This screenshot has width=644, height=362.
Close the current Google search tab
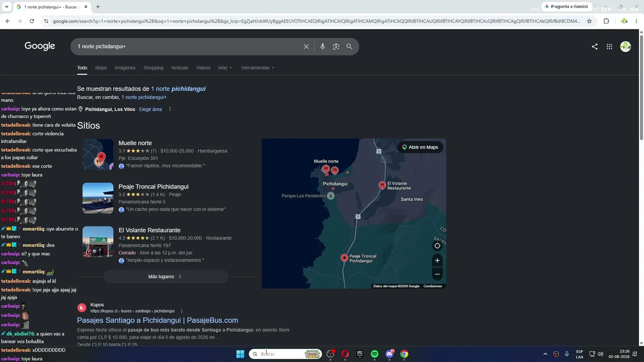pyautogui.click(x=86, y=7)
